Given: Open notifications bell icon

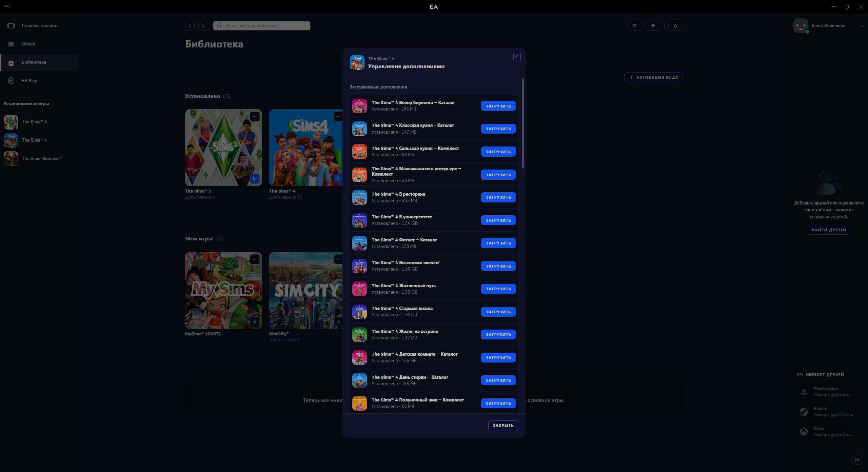Looking at the screenshot, I should click(x=675, y=26).
